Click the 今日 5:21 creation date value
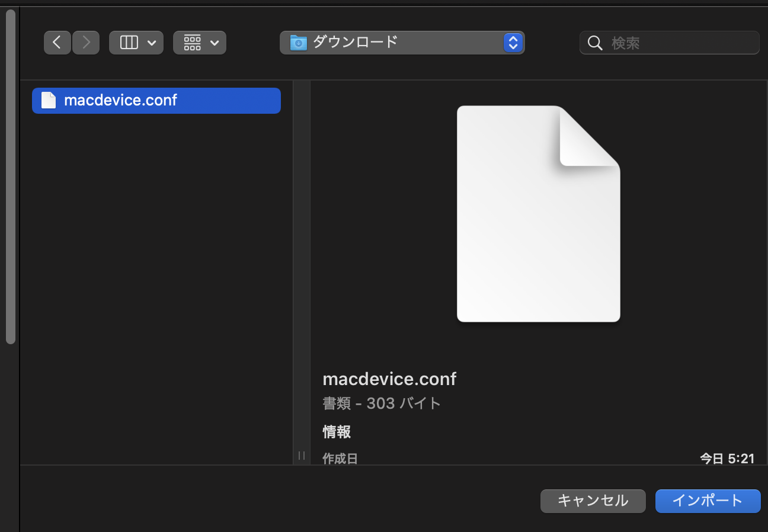The image size is (768, 532). [x=727, y=459]
